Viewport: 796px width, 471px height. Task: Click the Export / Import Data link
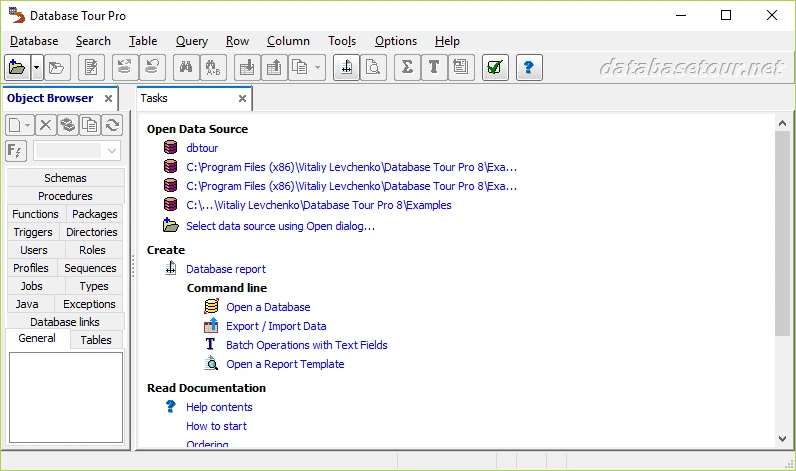click(x=276, y=326)
